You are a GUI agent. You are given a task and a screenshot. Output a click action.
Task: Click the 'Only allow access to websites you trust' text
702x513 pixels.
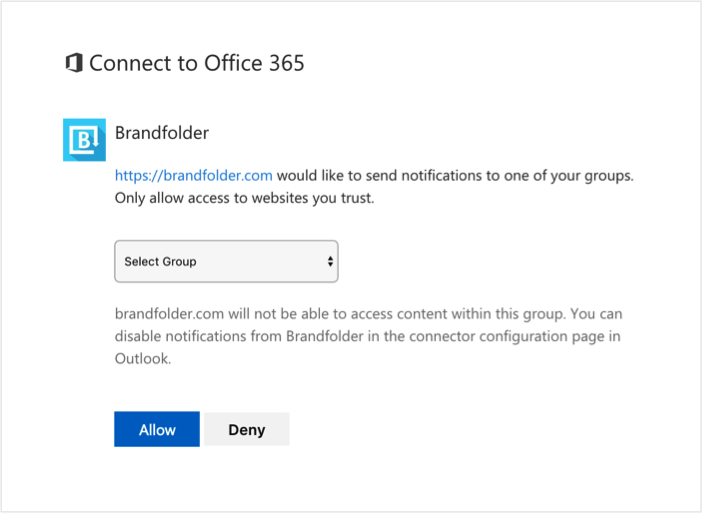pyautogui.click(x=244, y=198)
